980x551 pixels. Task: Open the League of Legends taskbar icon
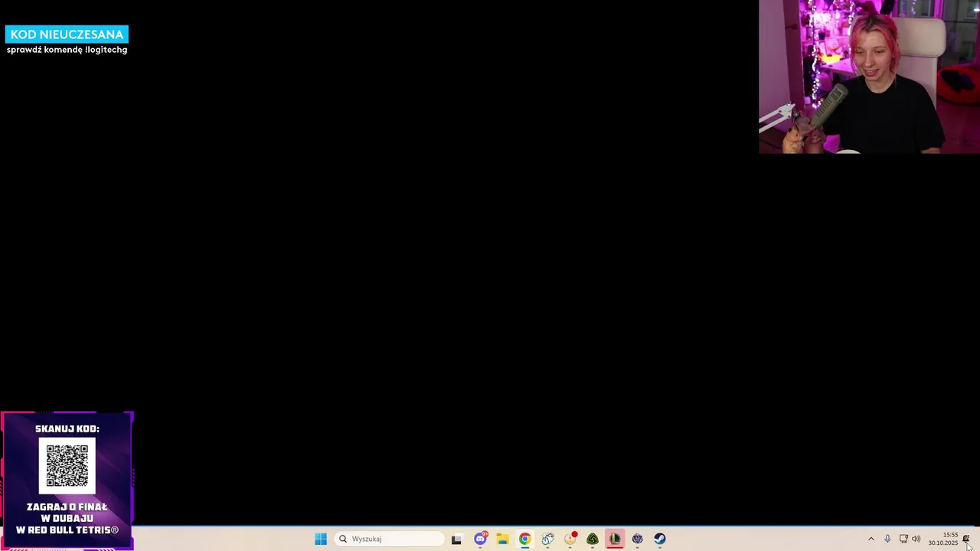(615, 539)
